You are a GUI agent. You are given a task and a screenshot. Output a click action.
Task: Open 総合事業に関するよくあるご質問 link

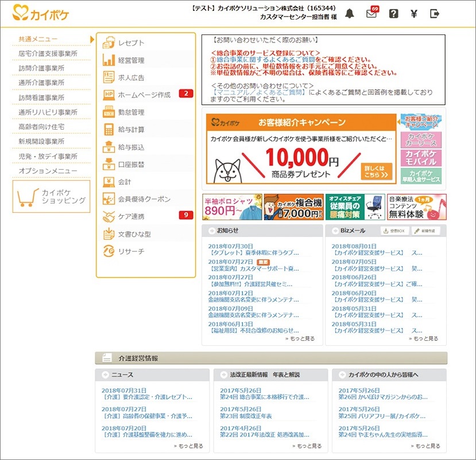tap(266, 60)
